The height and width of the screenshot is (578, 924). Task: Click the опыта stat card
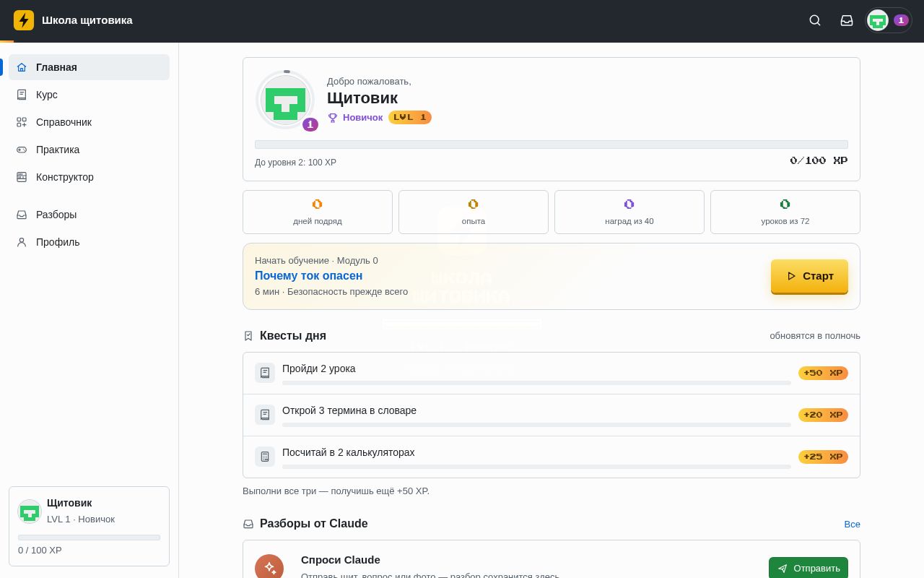point(474,212)
